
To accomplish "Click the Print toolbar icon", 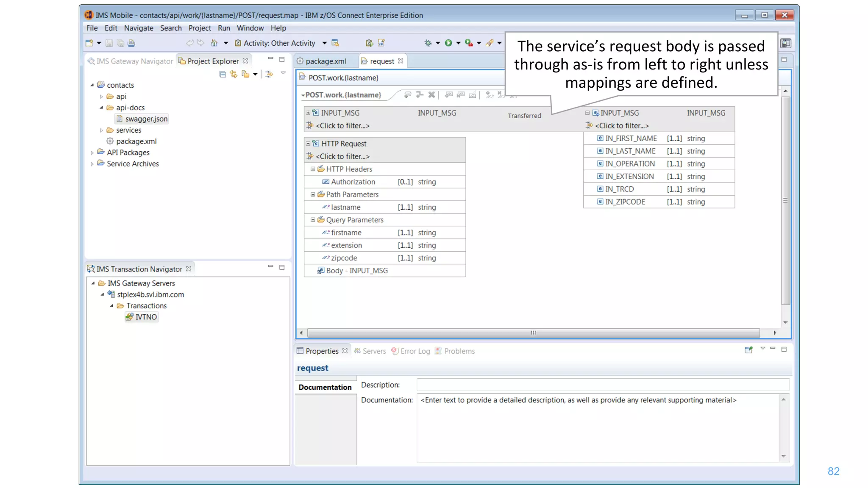I will point(131,43).
